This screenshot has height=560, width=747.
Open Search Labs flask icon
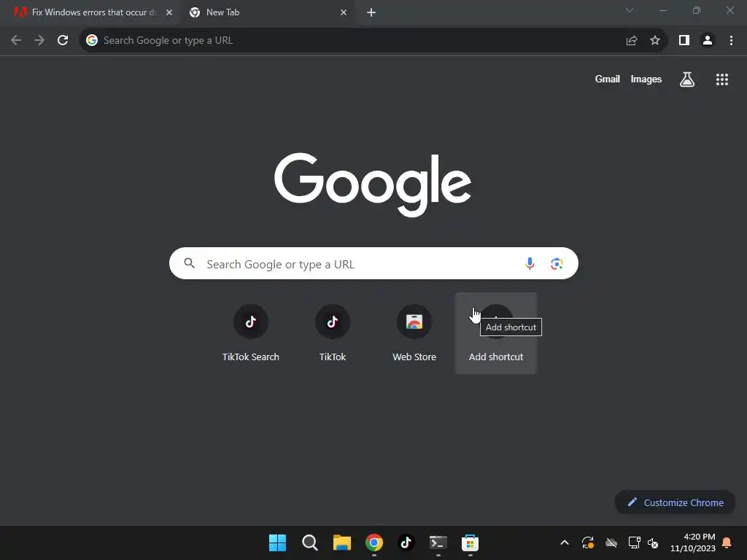[687, 79]
